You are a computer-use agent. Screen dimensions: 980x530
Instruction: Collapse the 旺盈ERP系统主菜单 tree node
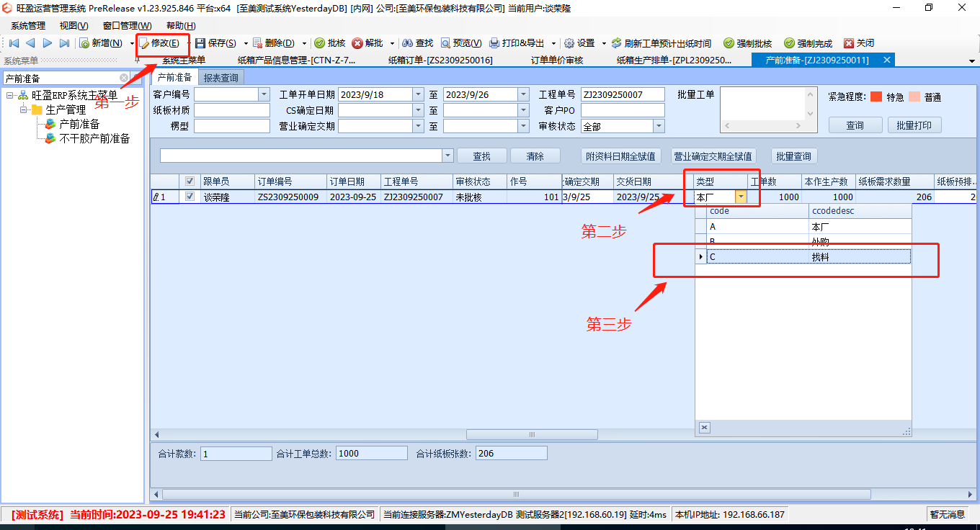(x=10, y=95)
